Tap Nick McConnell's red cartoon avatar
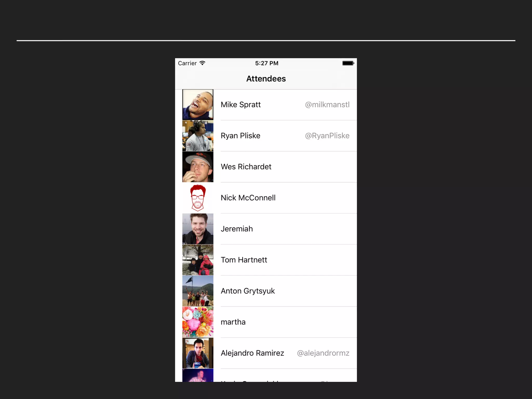Viewport: 532px width, 399px height. (198, 198)
